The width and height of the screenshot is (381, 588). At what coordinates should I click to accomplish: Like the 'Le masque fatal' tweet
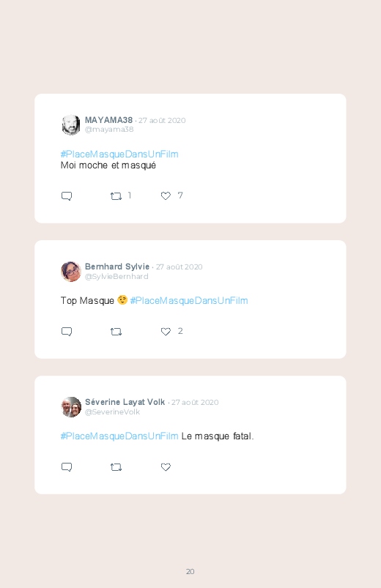coord(166,467)
